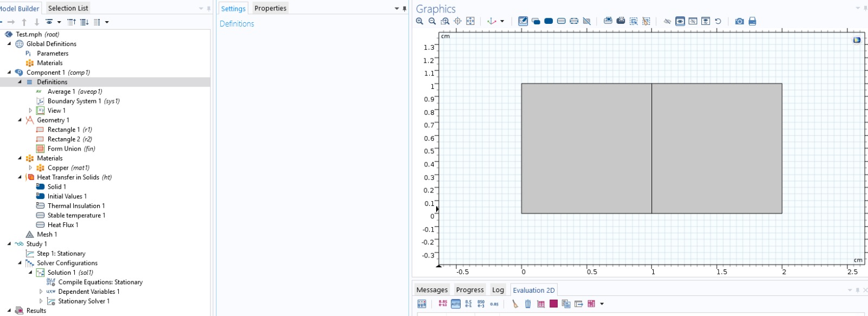Image resolution: width=868 pixels, height=316 pixels.
Task: Open the Go to Default View dropdown
Action: 502,21
